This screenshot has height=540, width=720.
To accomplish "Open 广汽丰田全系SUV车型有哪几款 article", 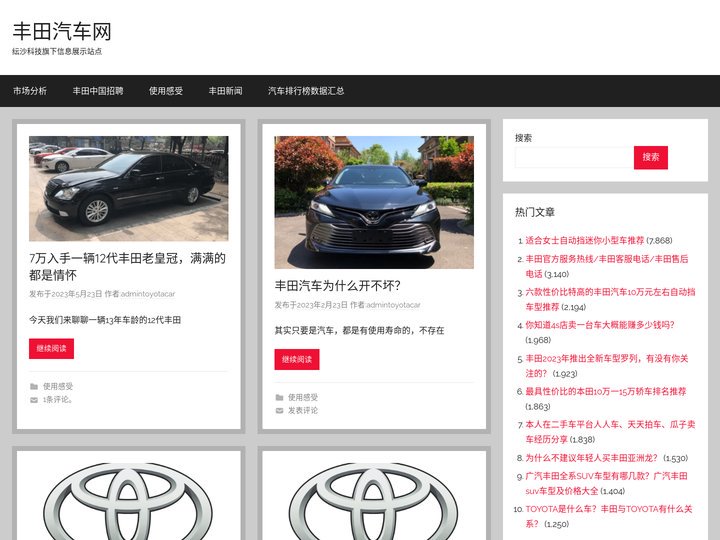I will [606, 484].
